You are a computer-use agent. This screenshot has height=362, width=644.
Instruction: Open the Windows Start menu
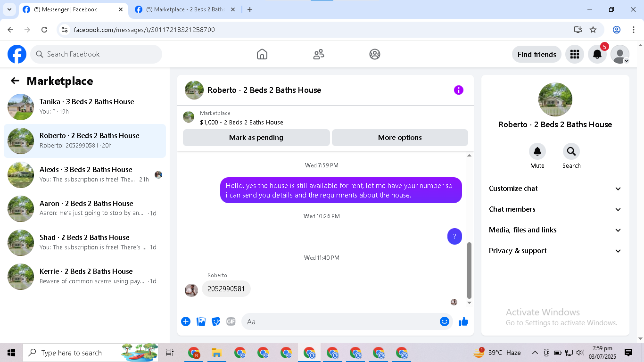click(11, 353)
